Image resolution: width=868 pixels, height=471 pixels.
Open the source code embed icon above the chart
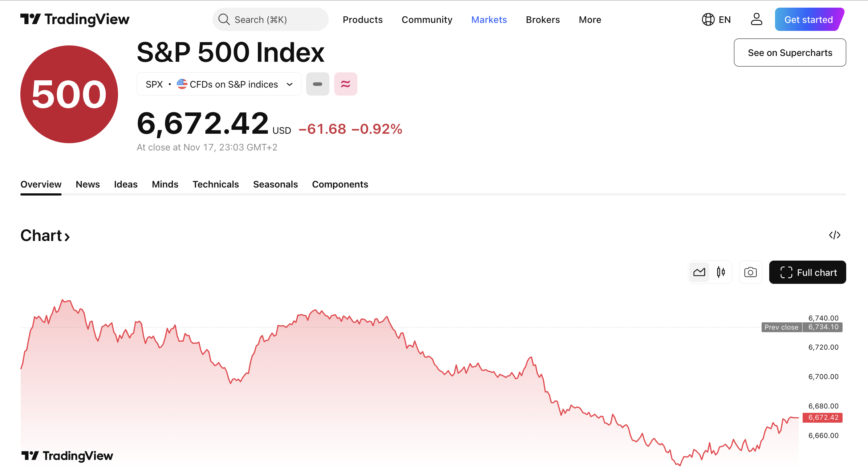835,235
